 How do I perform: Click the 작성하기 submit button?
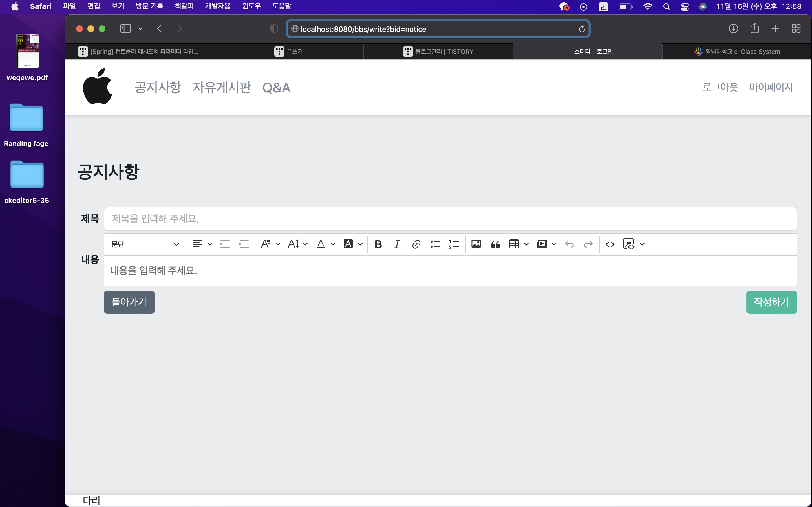pyautogui.click(x=771, y=302)
